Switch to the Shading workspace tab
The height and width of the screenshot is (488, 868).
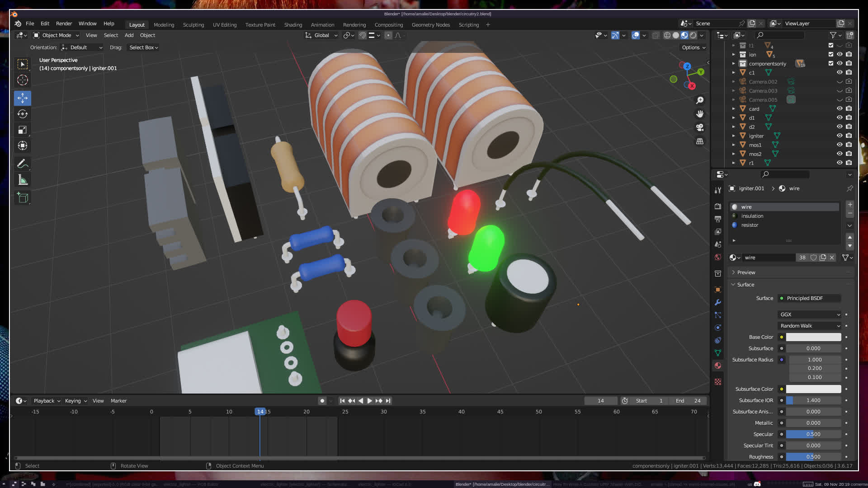click(x=293, y=25)
